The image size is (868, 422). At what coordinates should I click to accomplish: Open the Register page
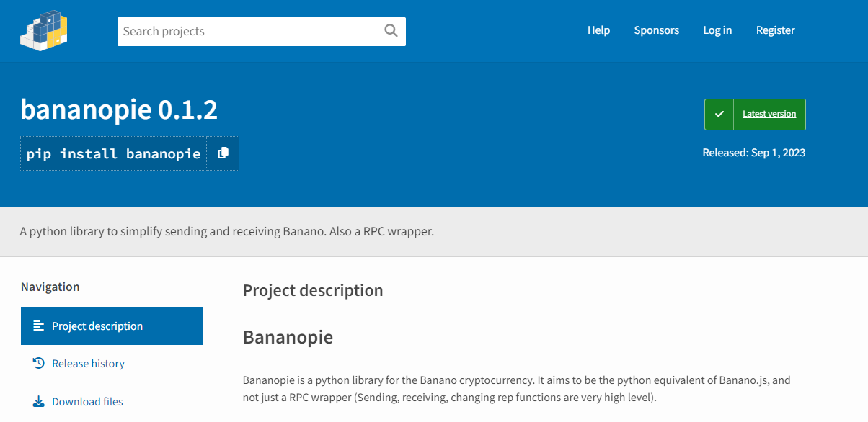pos(775,30)
